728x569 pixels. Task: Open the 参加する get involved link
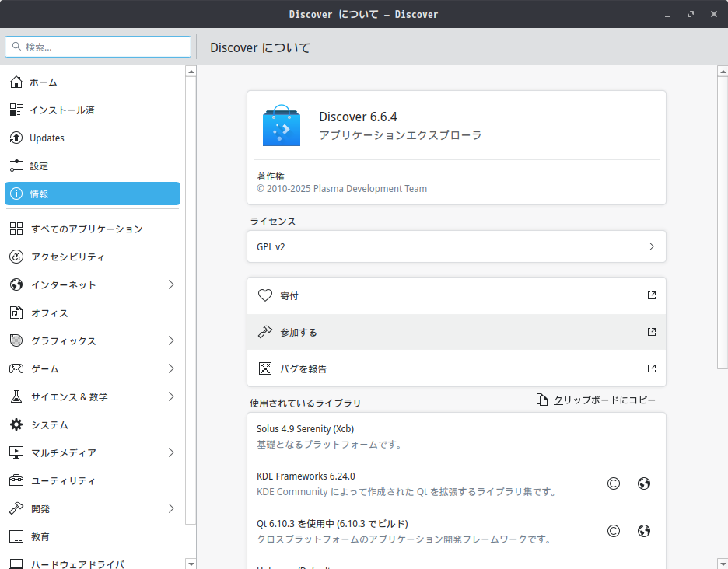pos(457,332)
